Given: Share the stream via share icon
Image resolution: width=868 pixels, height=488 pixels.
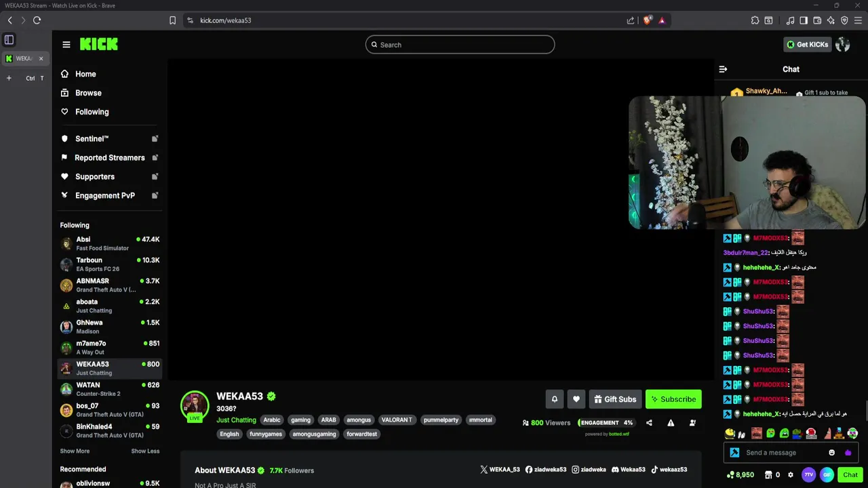Looking at the screenshot, I should point(649,423).
